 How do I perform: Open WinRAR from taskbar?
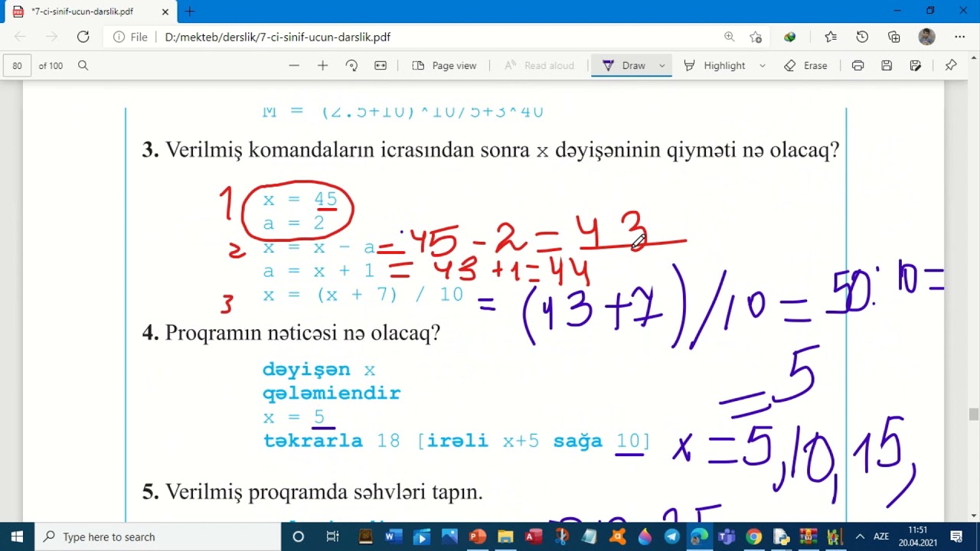point(808,536)
